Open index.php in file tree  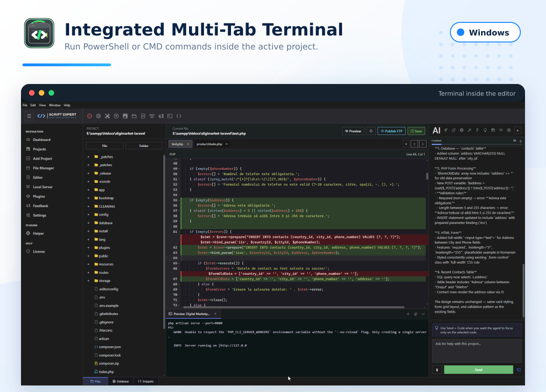tap(105, 372)
